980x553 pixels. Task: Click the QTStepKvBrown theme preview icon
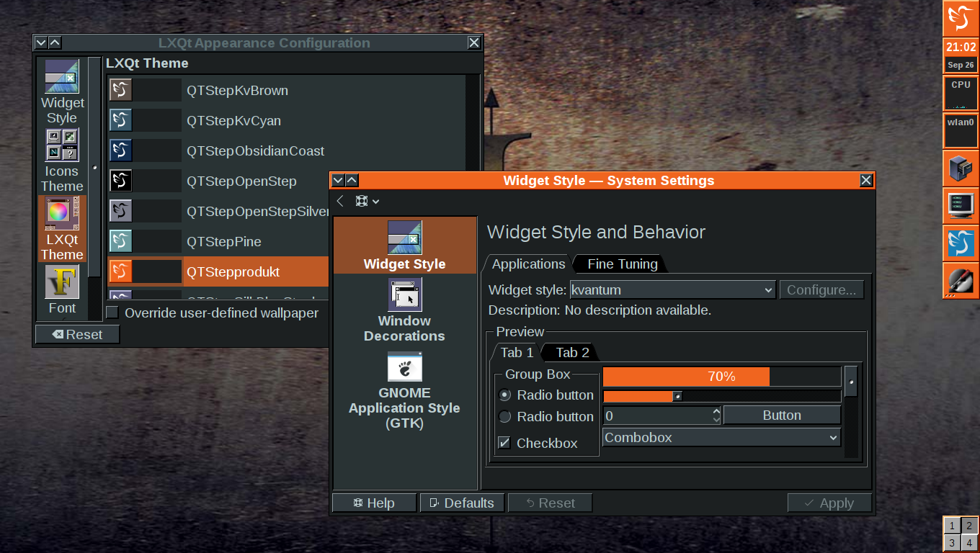pos(120,90)
